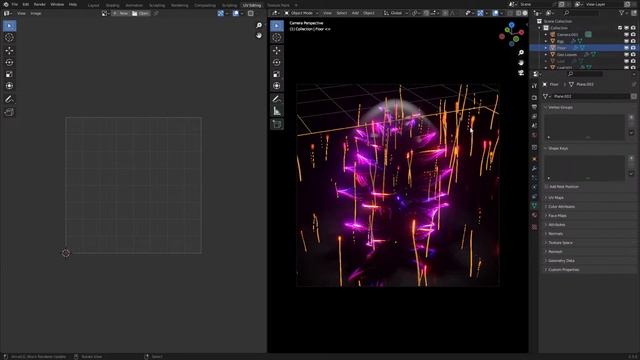Select the Cursor tool in UV editor toolbar
This screenshot has width=640, height=360.
pos(9,38)
